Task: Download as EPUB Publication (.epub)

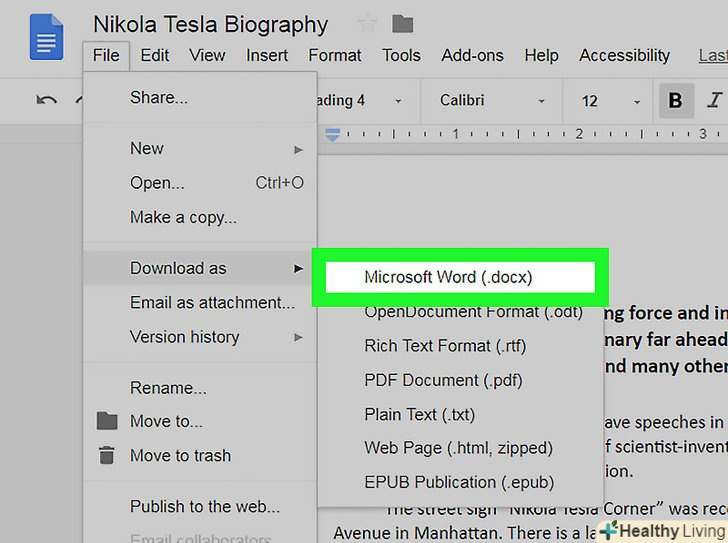Action: (x=461, y=483)
